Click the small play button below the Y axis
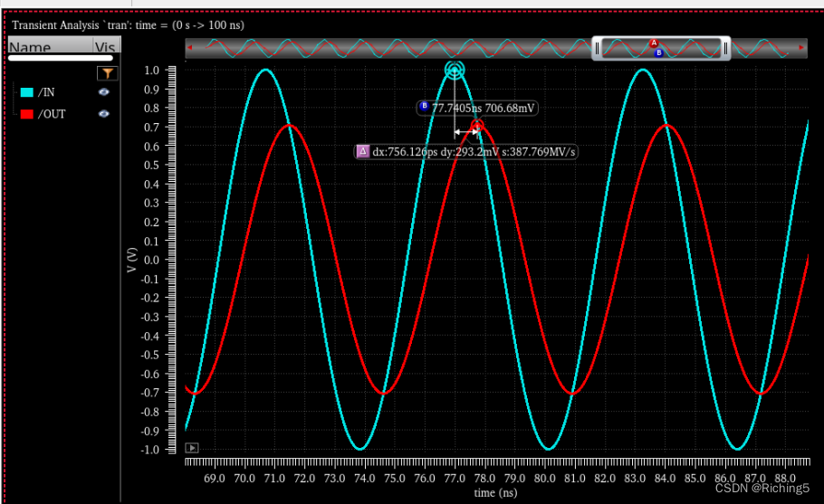This screenshot has height=504, width=824. click(192, 448)
